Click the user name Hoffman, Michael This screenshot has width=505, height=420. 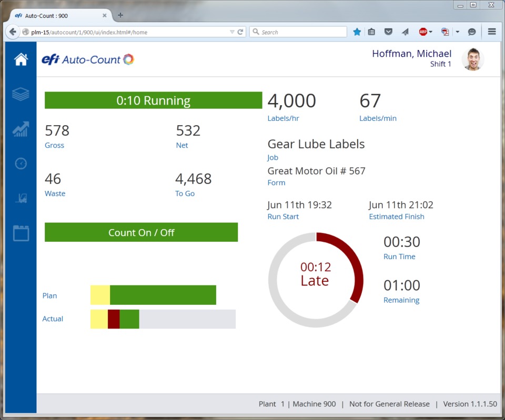point(411,54)
